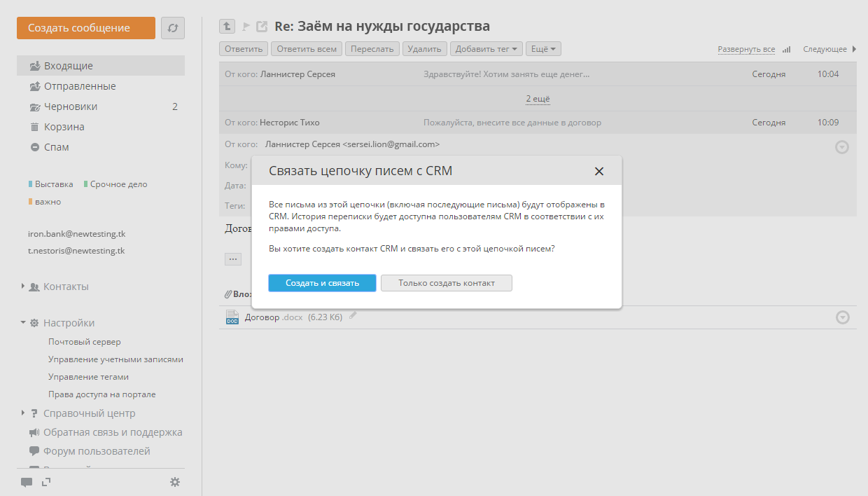868x496 pixels.
Task: Click the 'Только создать контакт' button
Action: coord(447,283)
